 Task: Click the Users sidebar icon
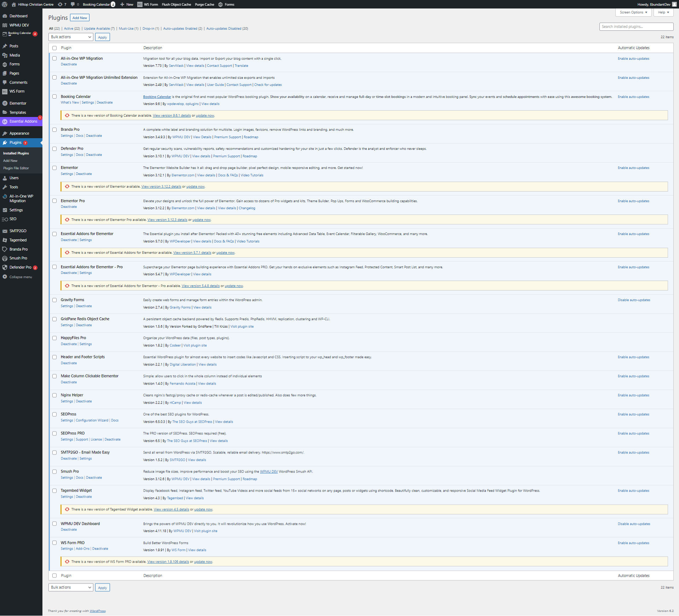5,178
